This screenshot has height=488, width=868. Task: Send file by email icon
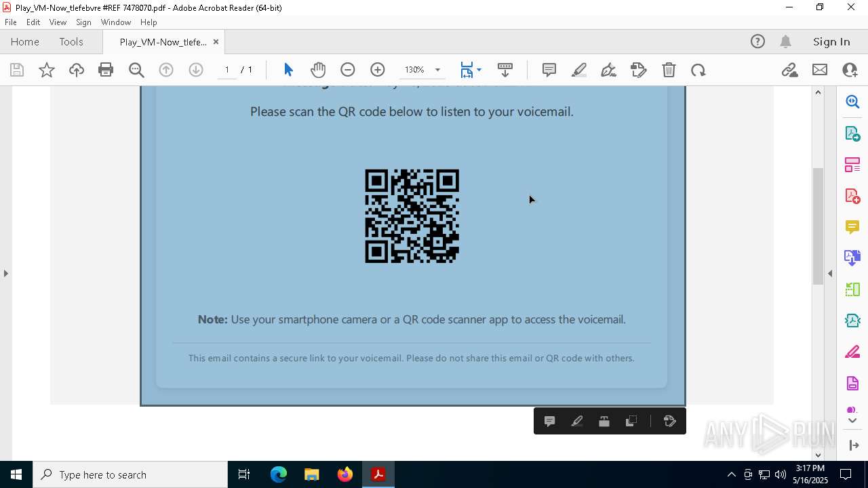point(820,70)
